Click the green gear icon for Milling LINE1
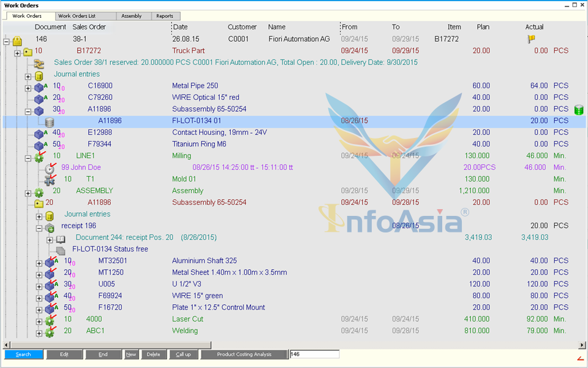This screenshot has height=368, width=588. pyautogui.click(x=39, y=158)
